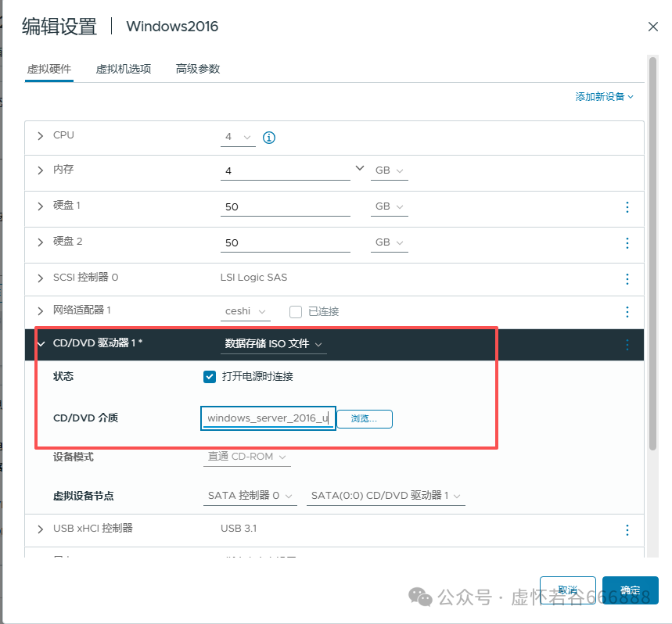672x624 pixels.
Task: Expand the 硬盘 2 row
Action: (40, 242)
